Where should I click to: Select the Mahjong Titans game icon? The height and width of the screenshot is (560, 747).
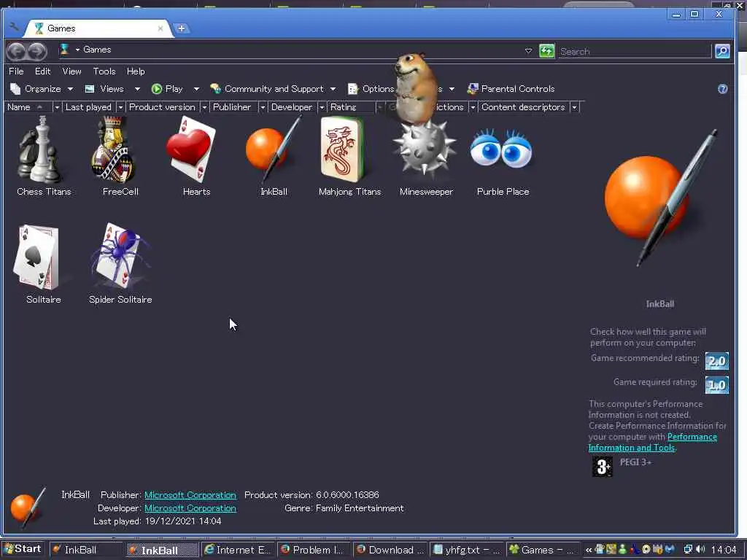pyautogui.click(x=343, y=150)
